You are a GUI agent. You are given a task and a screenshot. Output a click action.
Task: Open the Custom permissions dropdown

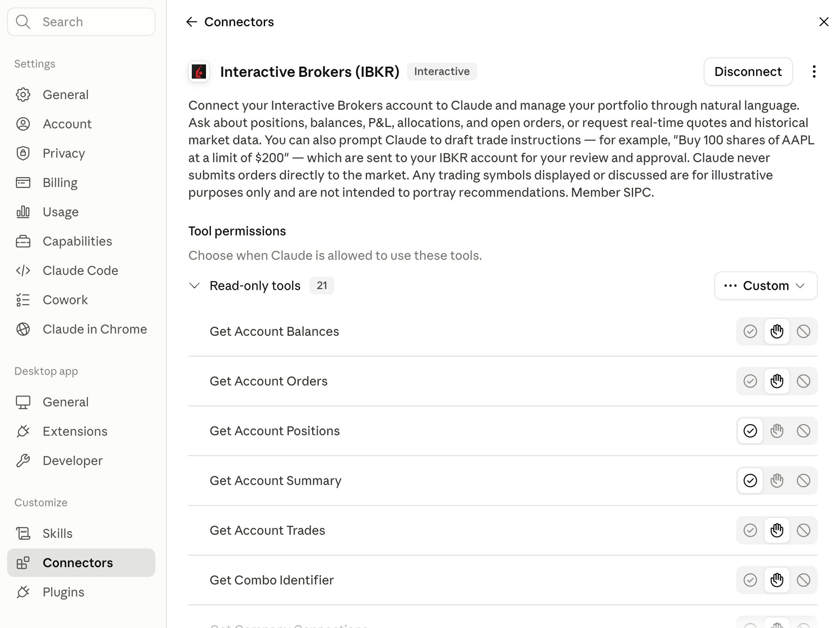click(x=765, y=286)
